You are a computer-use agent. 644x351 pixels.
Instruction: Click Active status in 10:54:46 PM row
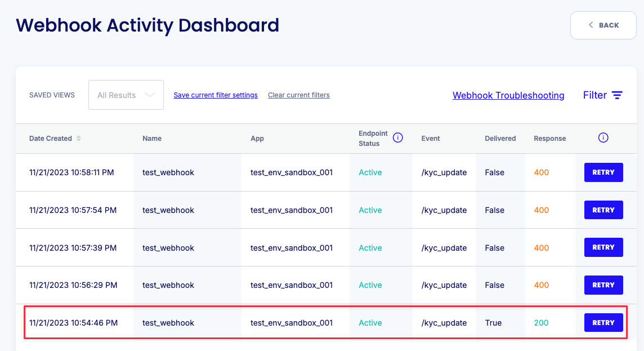[370, 323]
